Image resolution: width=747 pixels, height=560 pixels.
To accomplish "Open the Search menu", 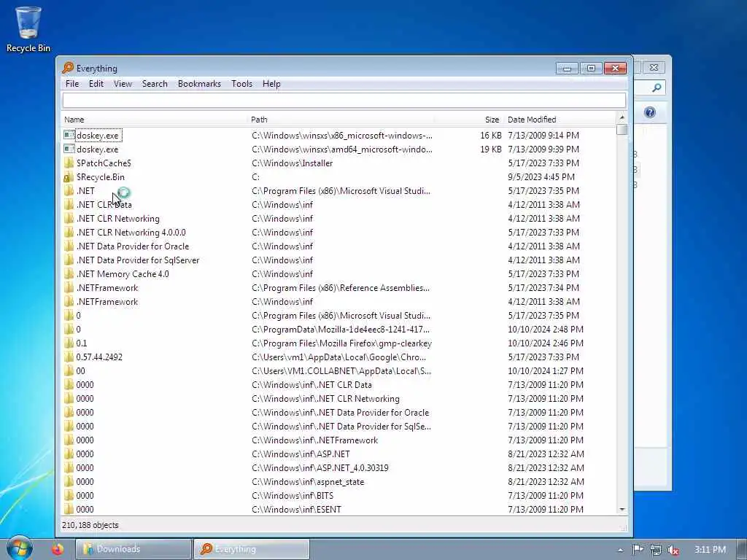I will click(155, 84).
